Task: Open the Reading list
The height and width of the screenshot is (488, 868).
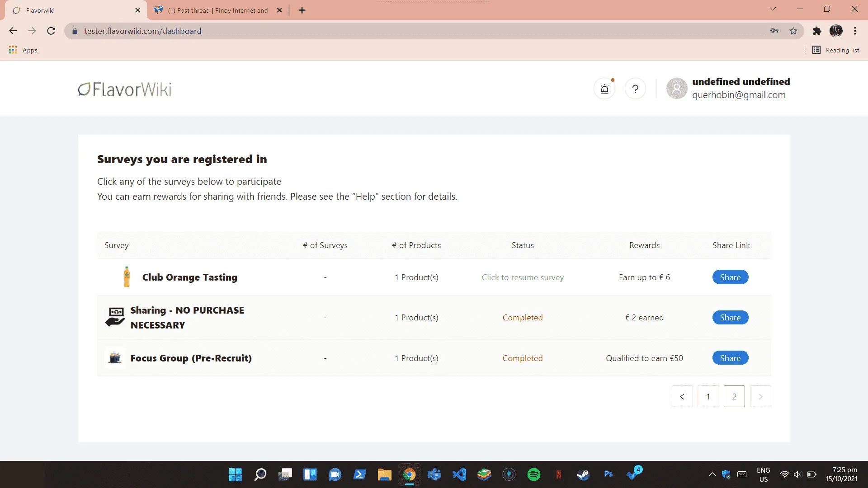Action: [836, 50]
